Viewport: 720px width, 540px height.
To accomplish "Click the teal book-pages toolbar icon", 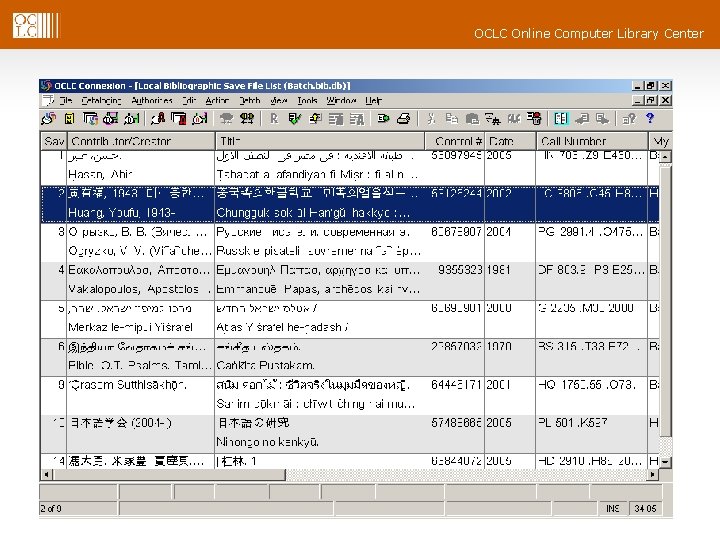I will [561, 119].
